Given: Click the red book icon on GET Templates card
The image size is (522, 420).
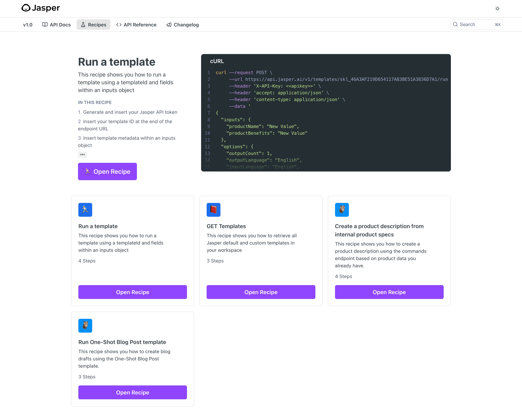Looking at the screenshot, I should point(213,210).
